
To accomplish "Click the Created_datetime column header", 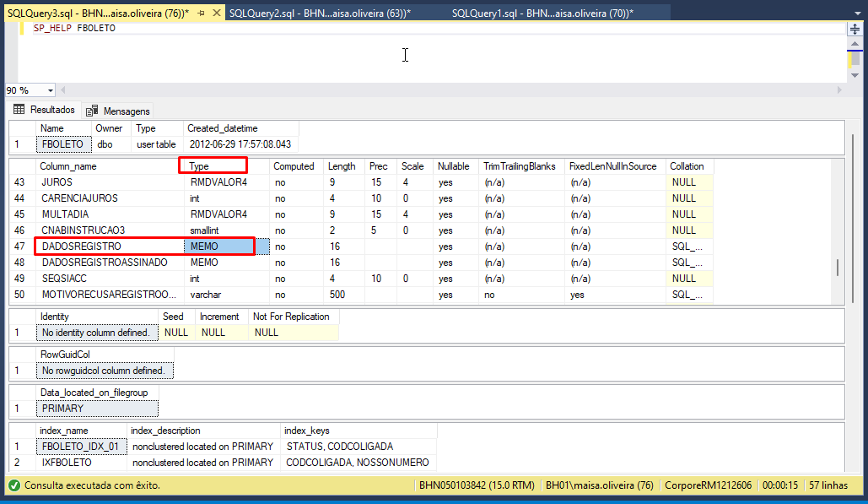I will [223, 128].
